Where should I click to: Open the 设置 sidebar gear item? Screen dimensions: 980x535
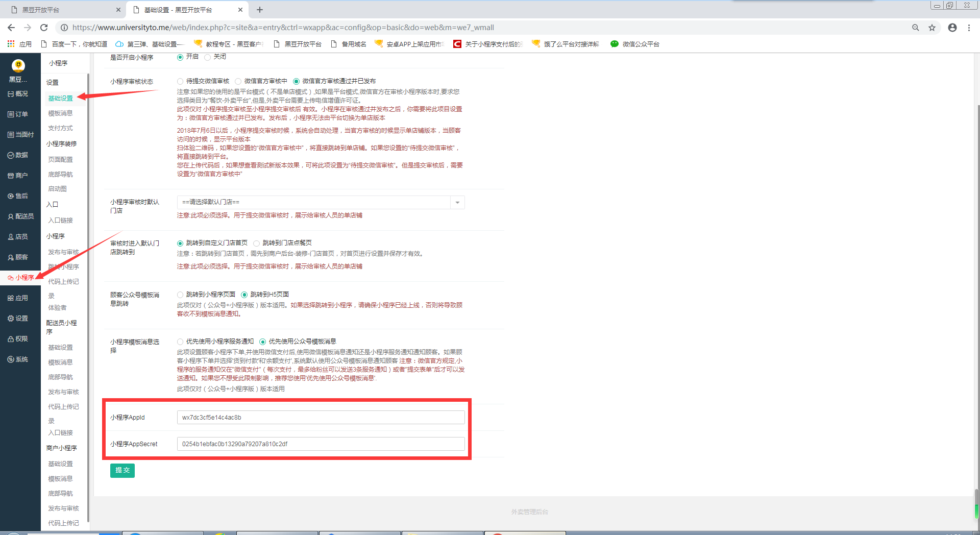click(18, 319)
